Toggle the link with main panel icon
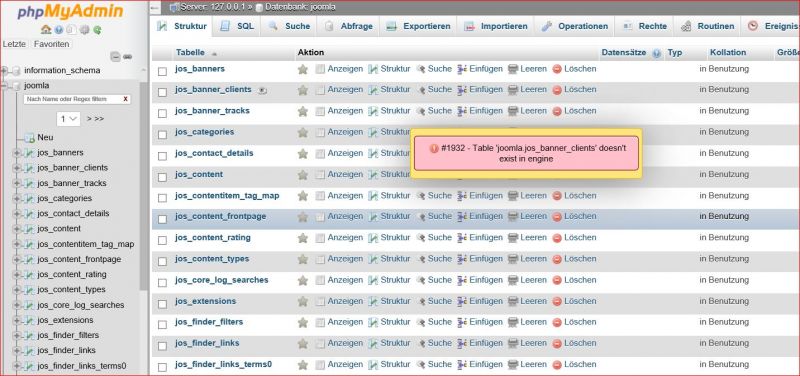 (128, 57)
